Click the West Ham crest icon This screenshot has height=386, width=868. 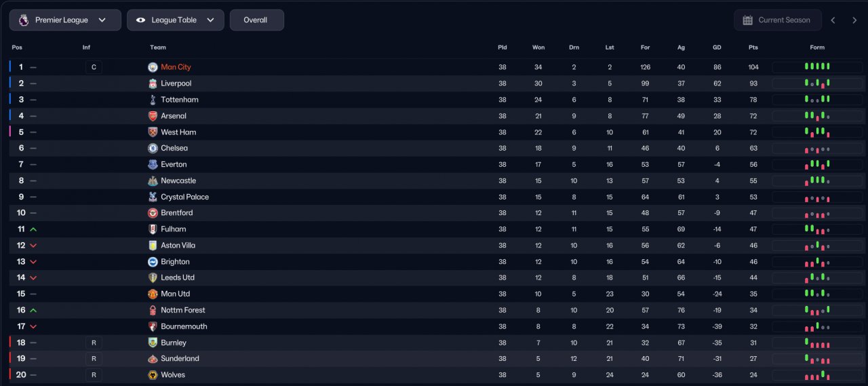pos(153,132)
